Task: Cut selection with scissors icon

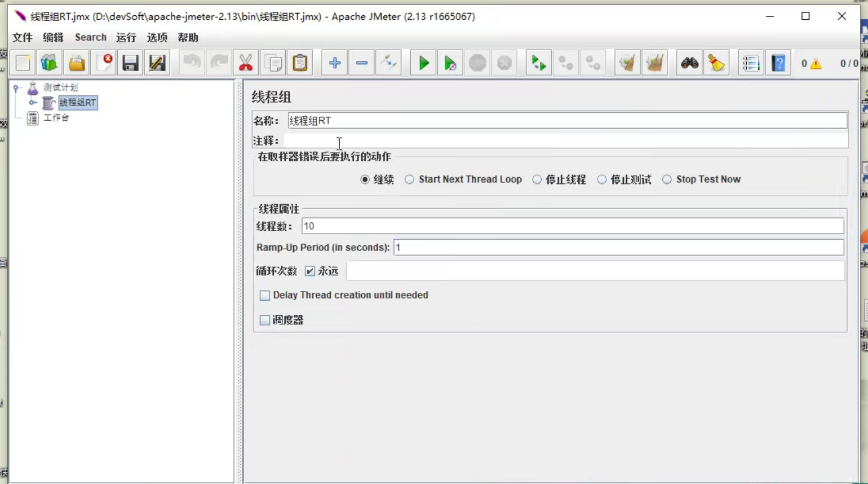Action: point(246,63)
